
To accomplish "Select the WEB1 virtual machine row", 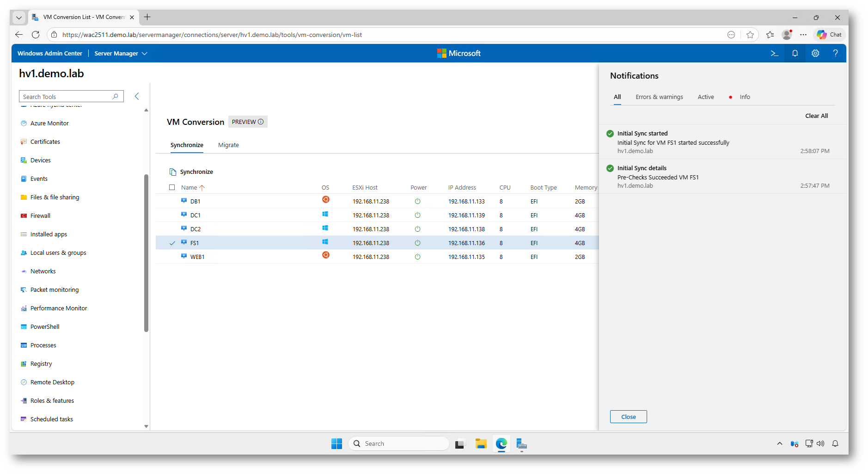I will pyautogui.click(x=197, y=257).
